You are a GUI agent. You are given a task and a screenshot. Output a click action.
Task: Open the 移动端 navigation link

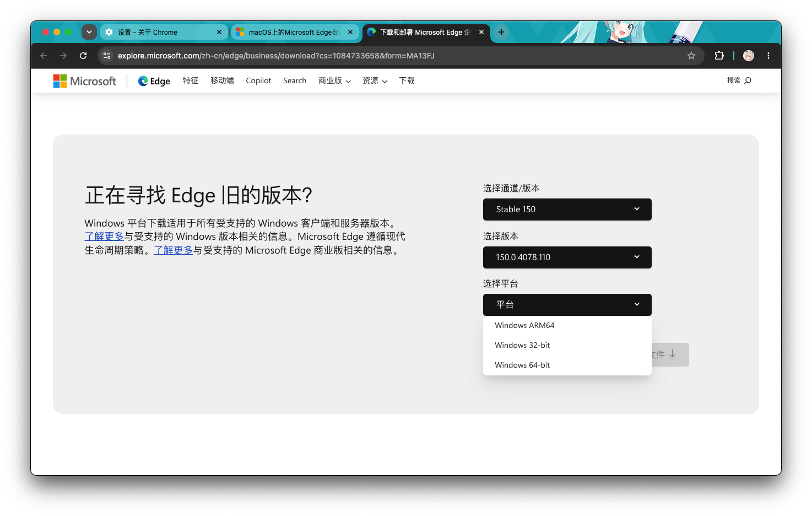pos(222,80)
